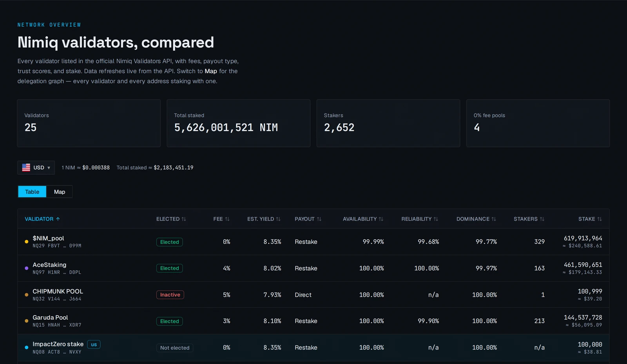The image size is (627, 364).
Task: Click the stake value 144,537,728
Action: click(x=583, y=317)
